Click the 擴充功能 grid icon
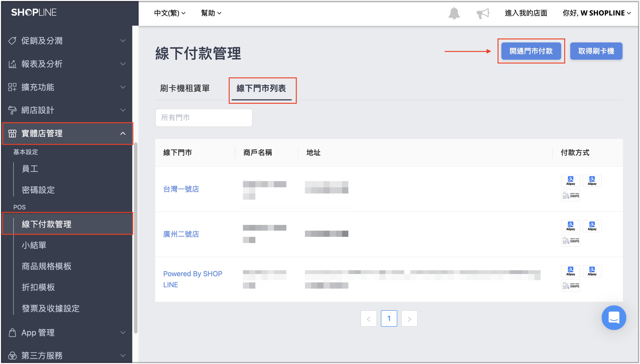The width and height of the screenshot is (640, 364). (12, 87)
